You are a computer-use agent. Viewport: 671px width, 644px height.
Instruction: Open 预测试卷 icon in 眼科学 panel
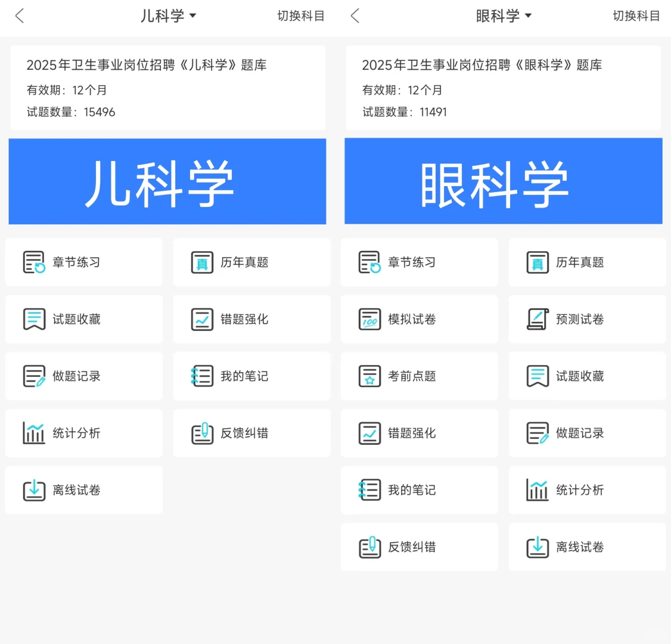point(538,319)
